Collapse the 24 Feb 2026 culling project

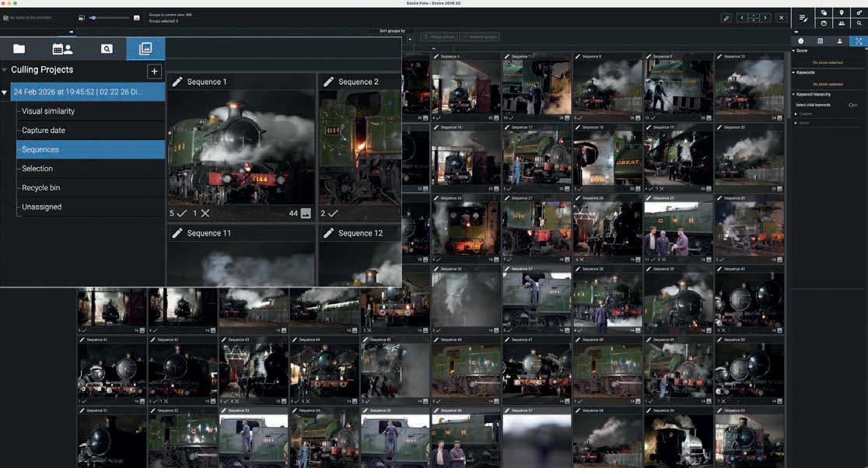[5, 93]
